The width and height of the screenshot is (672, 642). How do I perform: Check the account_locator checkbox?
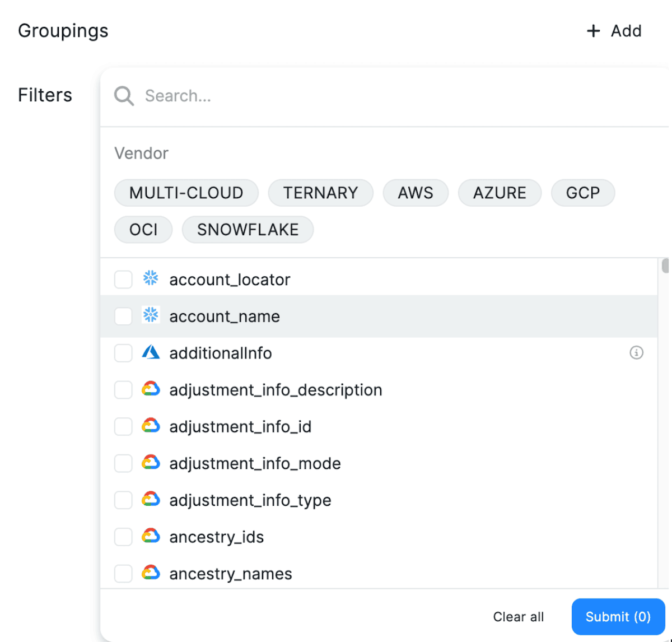point(123,279)
